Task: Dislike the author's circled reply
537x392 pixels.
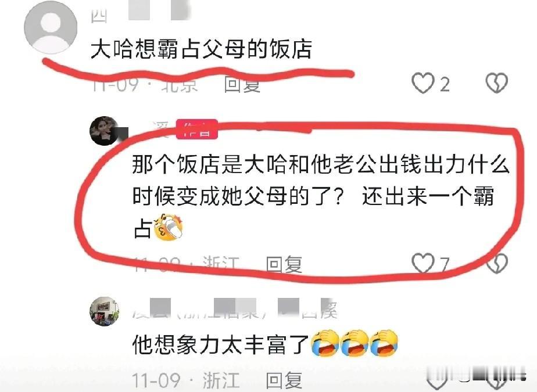Action: (x=497, y=264)
